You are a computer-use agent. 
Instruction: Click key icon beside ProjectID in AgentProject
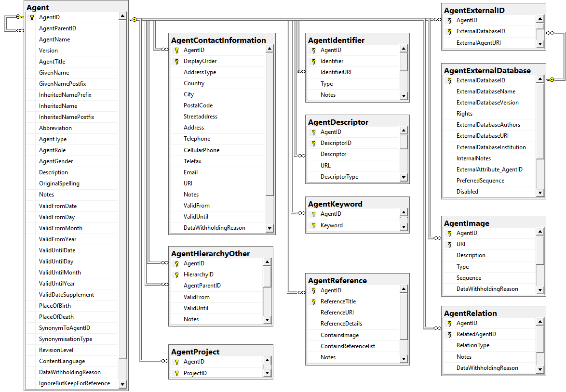coord(177,373)
